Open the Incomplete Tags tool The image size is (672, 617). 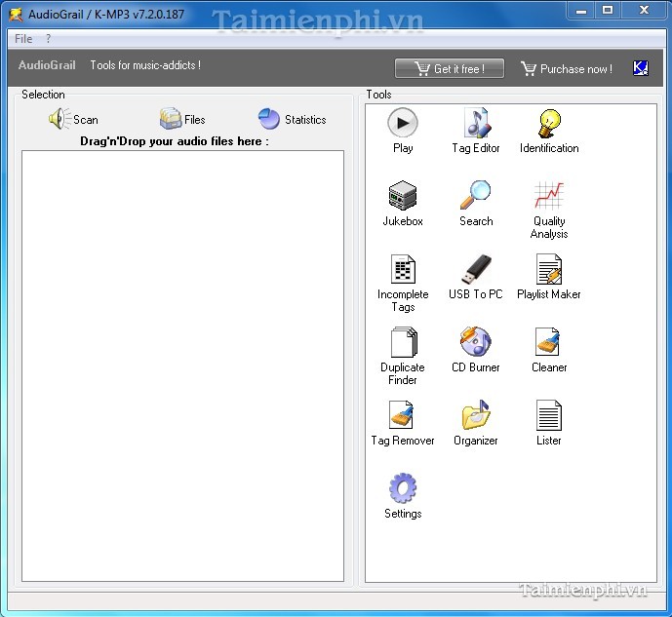403,270
